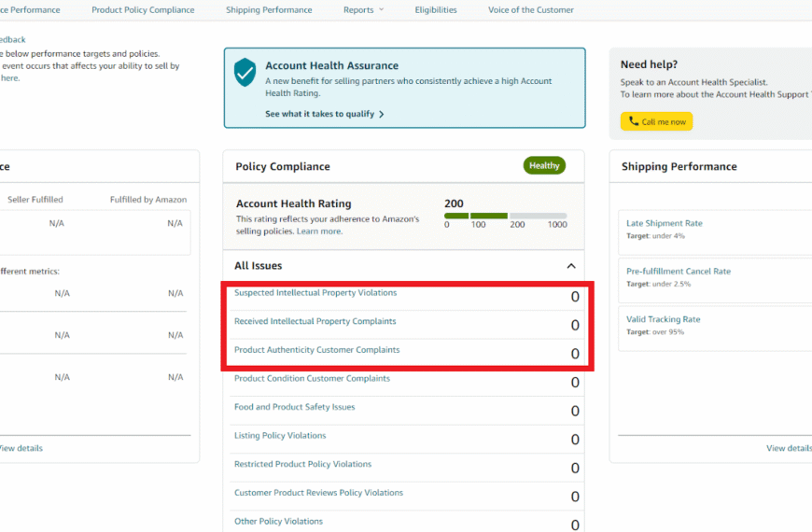Click the Account Health Rating value 200
The width and height of the screenshot is (812, 532).
[x=454, y=203]
